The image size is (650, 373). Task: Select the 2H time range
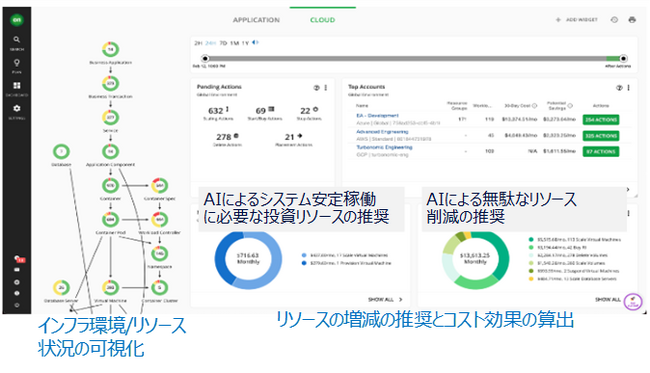click(x=198, y=43)
